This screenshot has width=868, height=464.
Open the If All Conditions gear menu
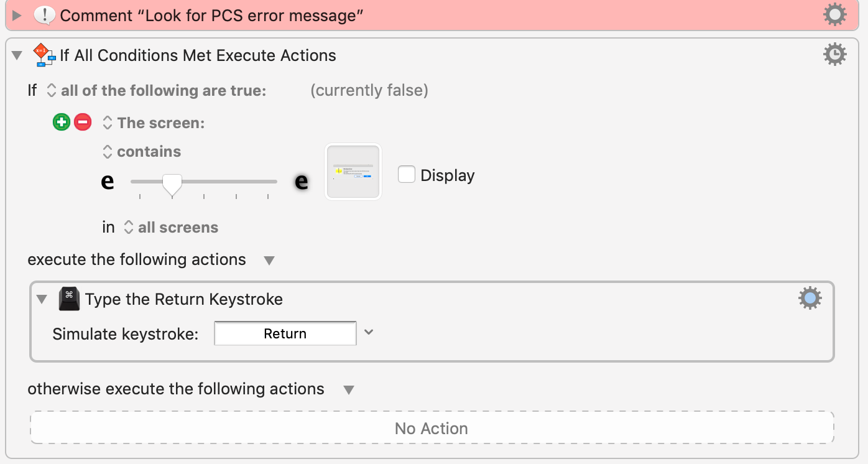tap(834, 55)
